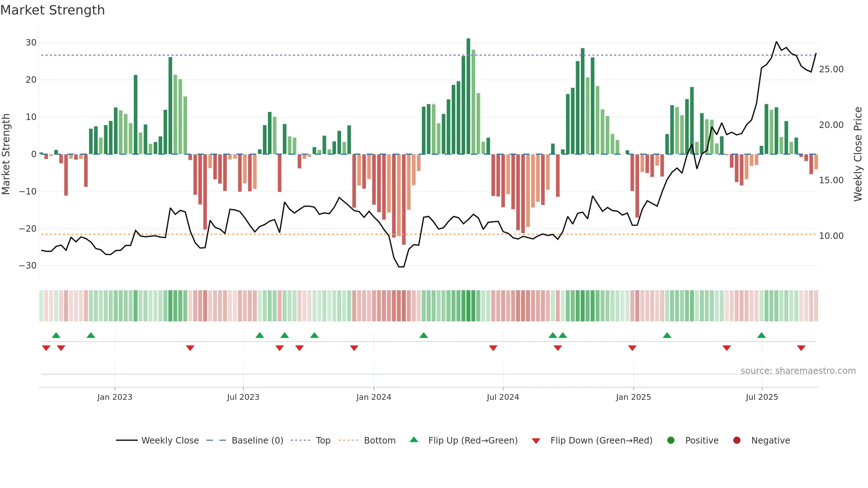This screenshot has width=868, height=488.
Task: Toggle the Positive legend entry
Action: point(693,440)
